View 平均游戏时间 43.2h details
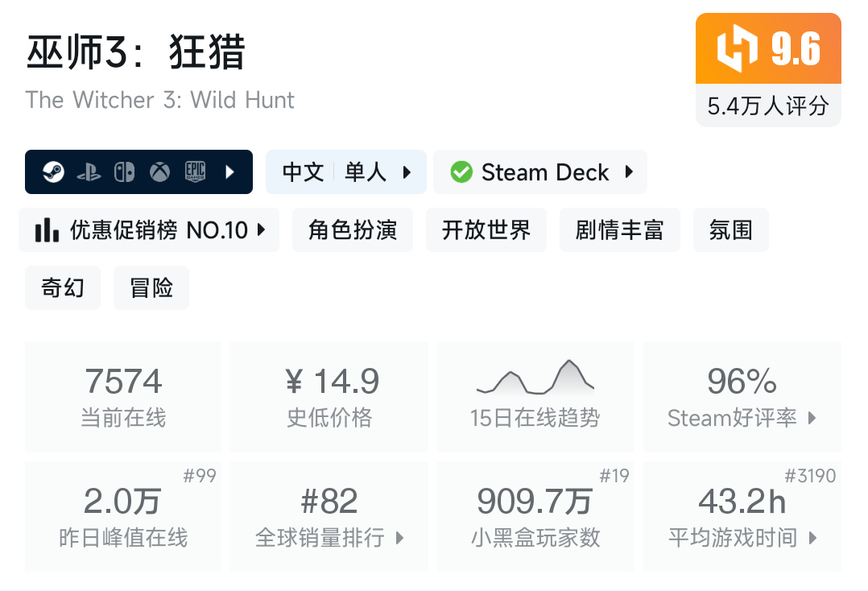This screenshot has width=868, height=591. tap(742, 516)
